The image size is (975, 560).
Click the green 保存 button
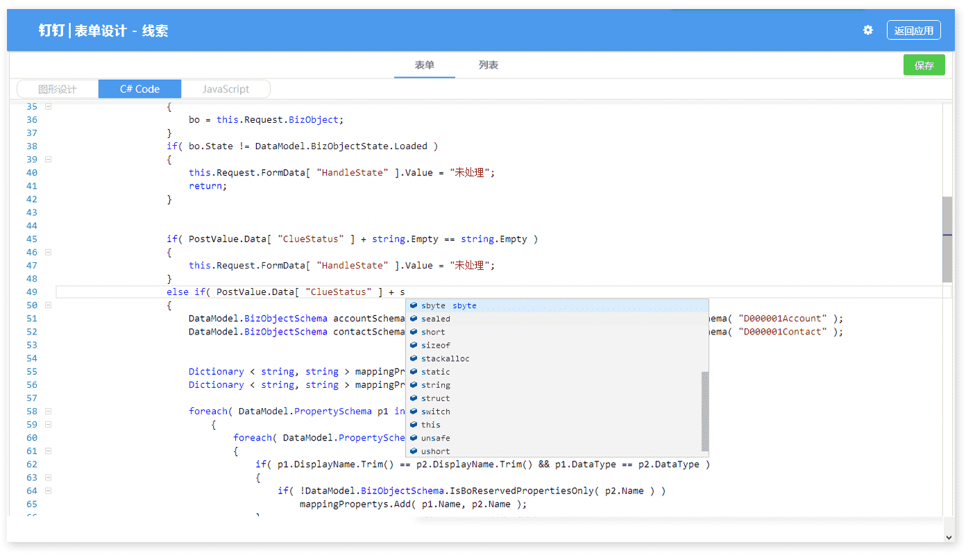[924, 65]
